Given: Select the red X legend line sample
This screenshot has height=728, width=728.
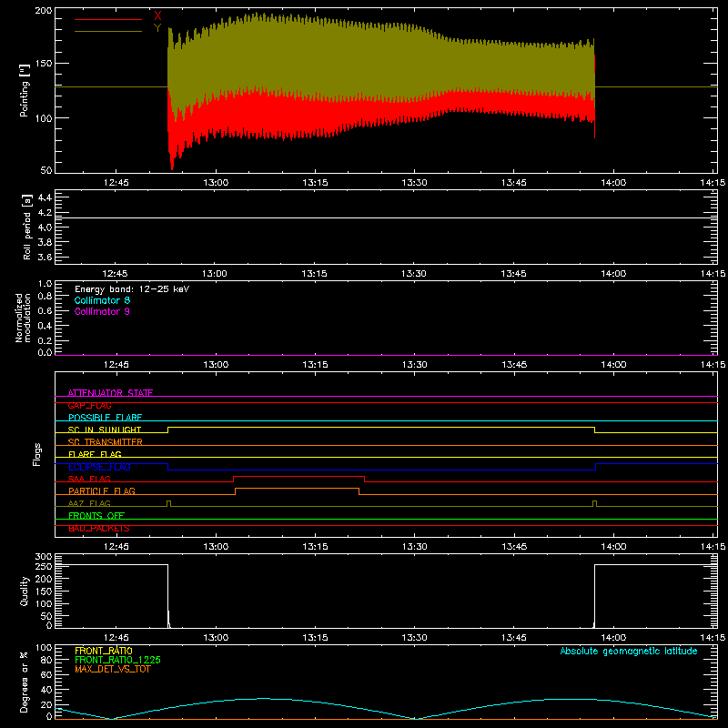Looking at the screenshot, I should 108,19.
